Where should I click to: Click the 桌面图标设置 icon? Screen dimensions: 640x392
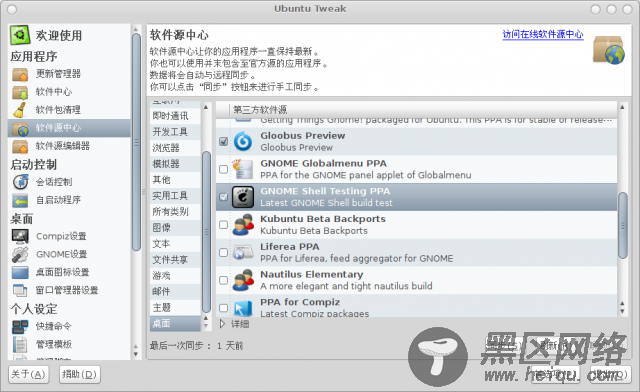[x=20, y=272]
